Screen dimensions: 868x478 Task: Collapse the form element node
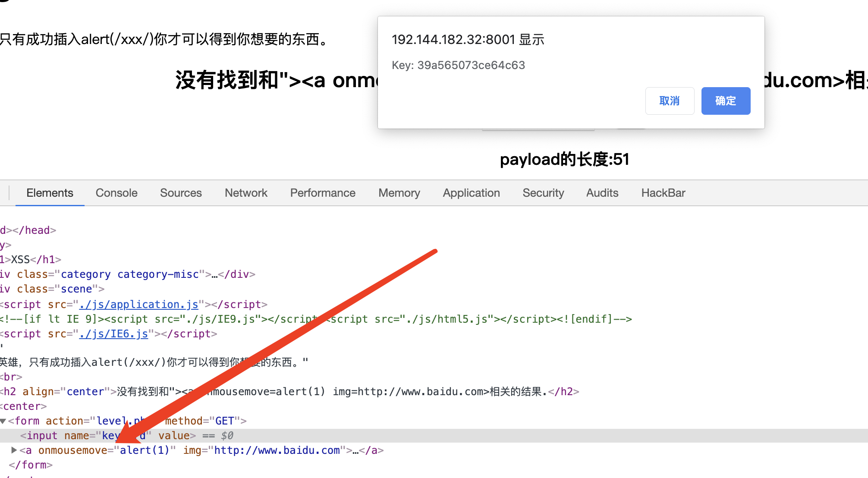click(x=3, y=421)
